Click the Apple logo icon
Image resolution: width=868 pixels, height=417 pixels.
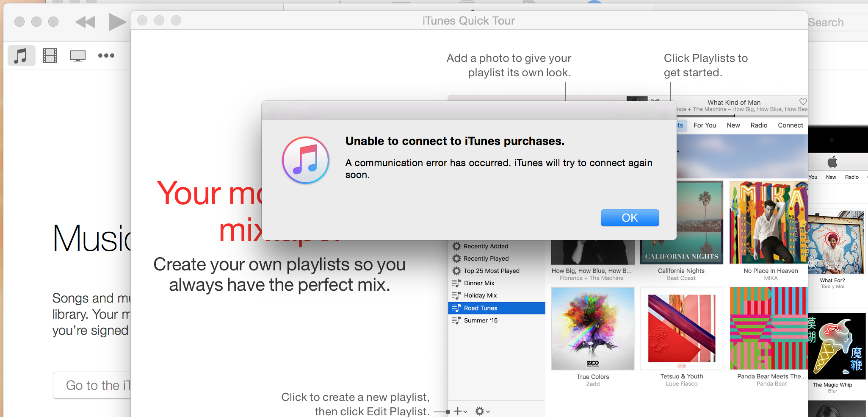click(x=832, y=161)
